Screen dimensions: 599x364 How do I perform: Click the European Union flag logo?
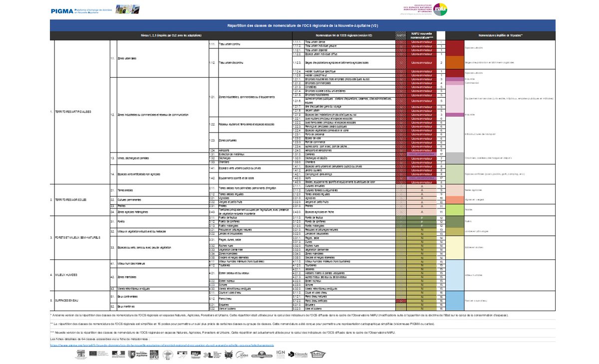92,354
